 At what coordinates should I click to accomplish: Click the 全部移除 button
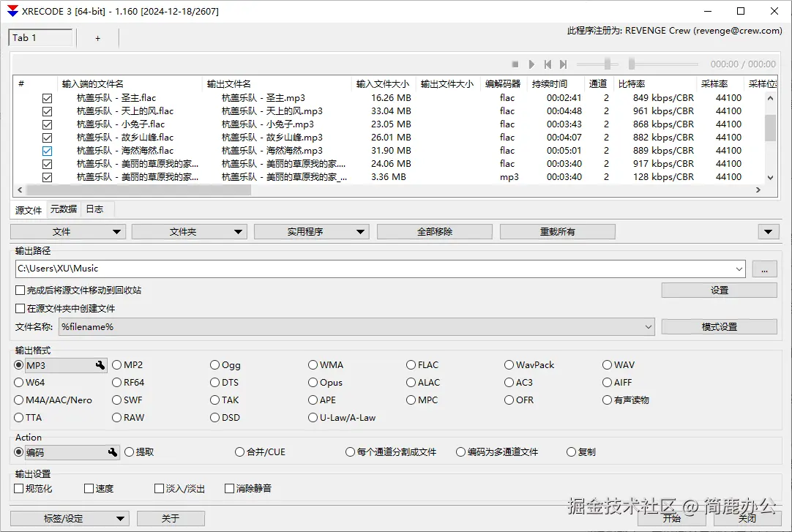coord(434,232)
